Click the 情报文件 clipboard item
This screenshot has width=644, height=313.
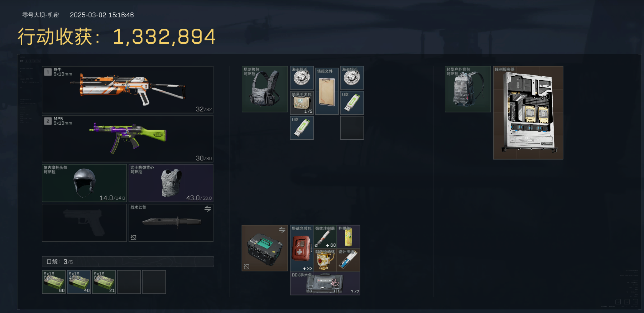tap(327, 90)
